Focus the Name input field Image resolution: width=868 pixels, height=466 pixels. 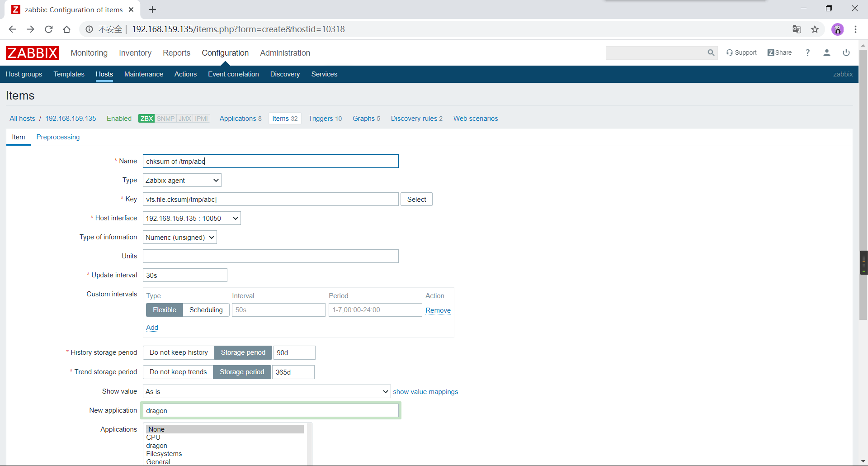click(271, 162)
